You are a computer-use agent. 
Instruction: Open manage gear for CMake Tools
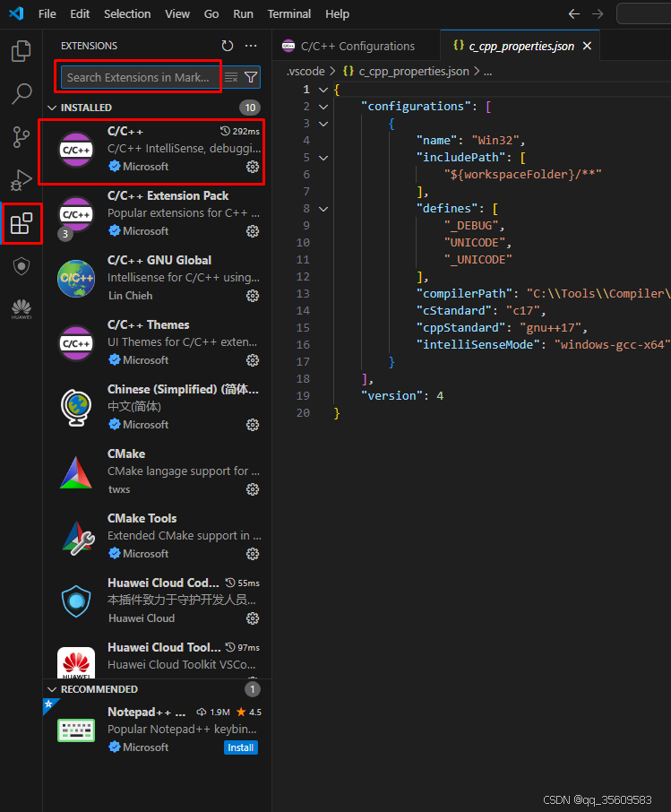click(x=252, y=554)
